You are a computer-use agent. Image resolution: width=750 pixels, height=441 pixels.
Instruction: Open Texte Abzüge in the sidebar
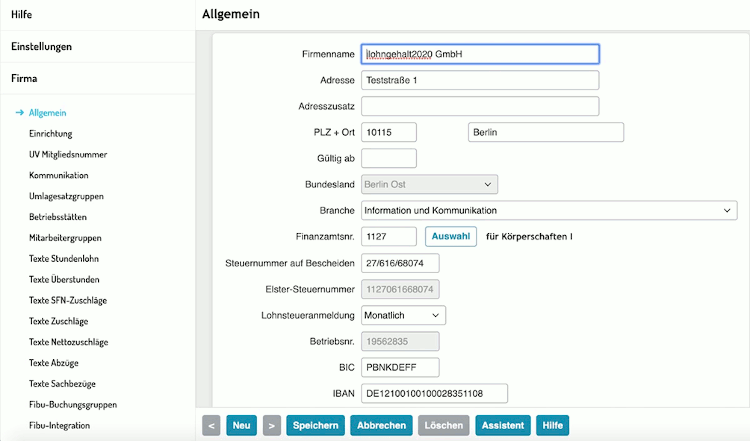[x=54, y=363]
